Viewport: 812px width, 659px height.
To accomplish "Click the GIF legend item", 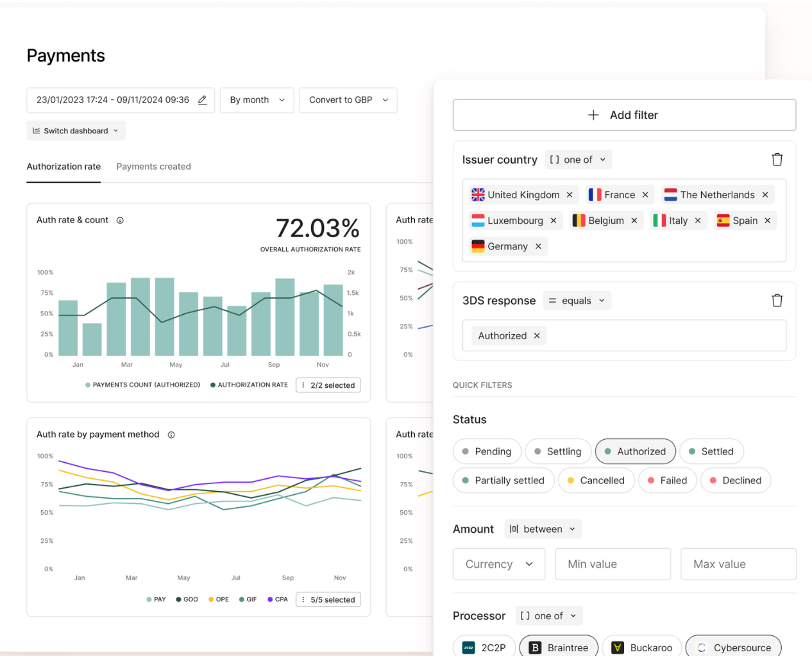I will click(248, 600).
